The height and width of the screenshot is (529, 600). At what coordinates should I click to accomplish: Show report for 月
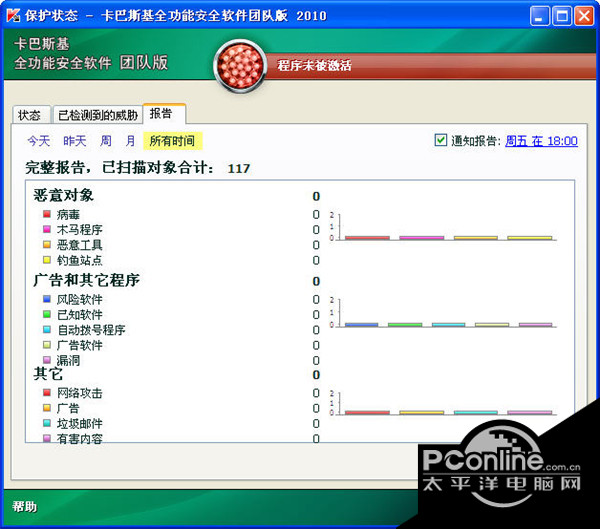130,140
